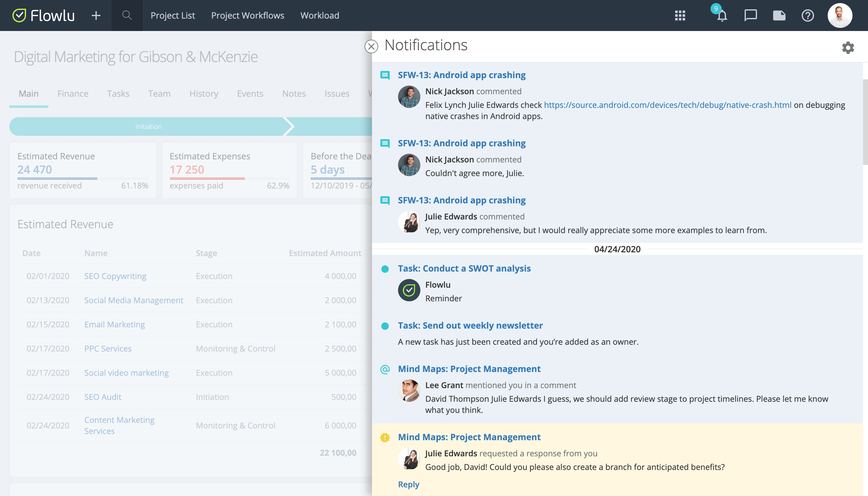Click the 17 250 estimated expenses value
The width and height of the screenshot is (868, 496).
point(187,169)
